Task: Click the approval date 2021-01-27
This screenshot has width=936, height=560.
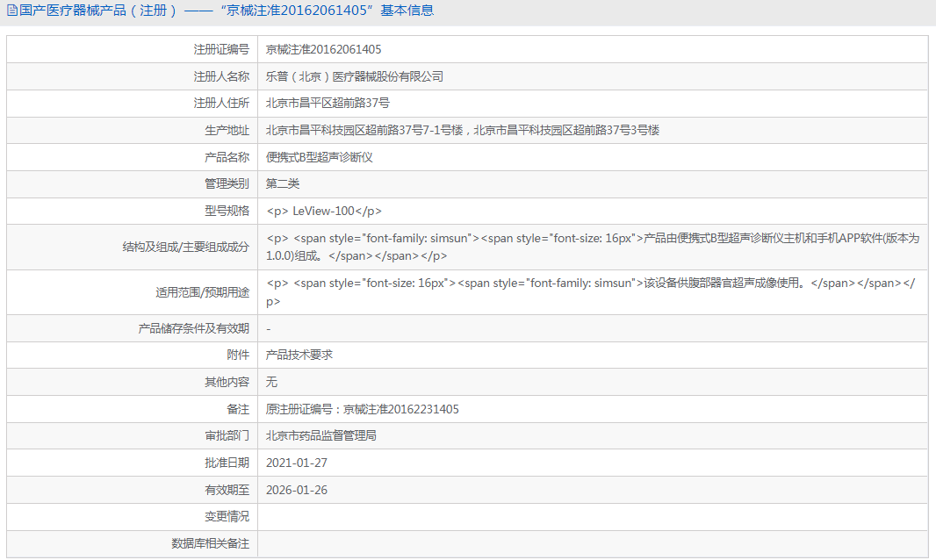Action: (295, 463)
